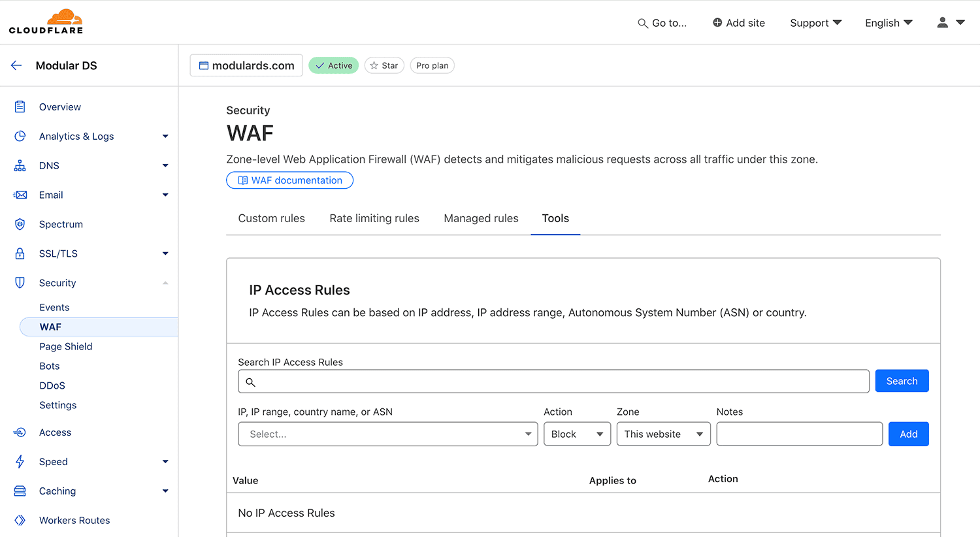
Task: Open the This website zone dropdown
Action: 664,434
